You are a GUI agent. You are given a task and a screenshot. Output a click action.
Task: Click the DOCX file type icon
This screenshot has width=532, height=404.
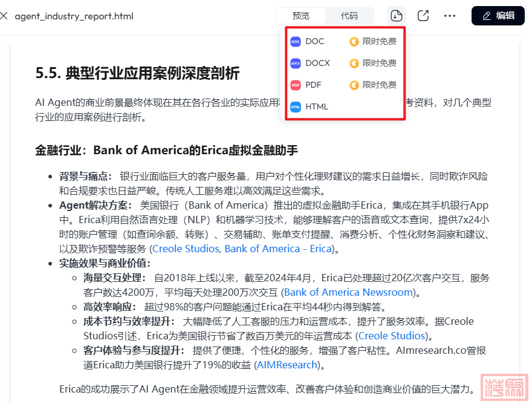click(296, 64)
